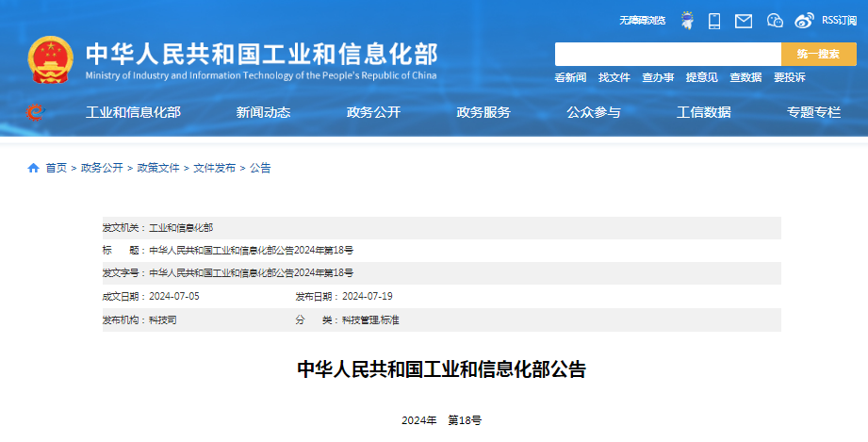This screenshot has width=868, height=442.
Task: Open the Weibo icon in header
Action: coord(804,21)
